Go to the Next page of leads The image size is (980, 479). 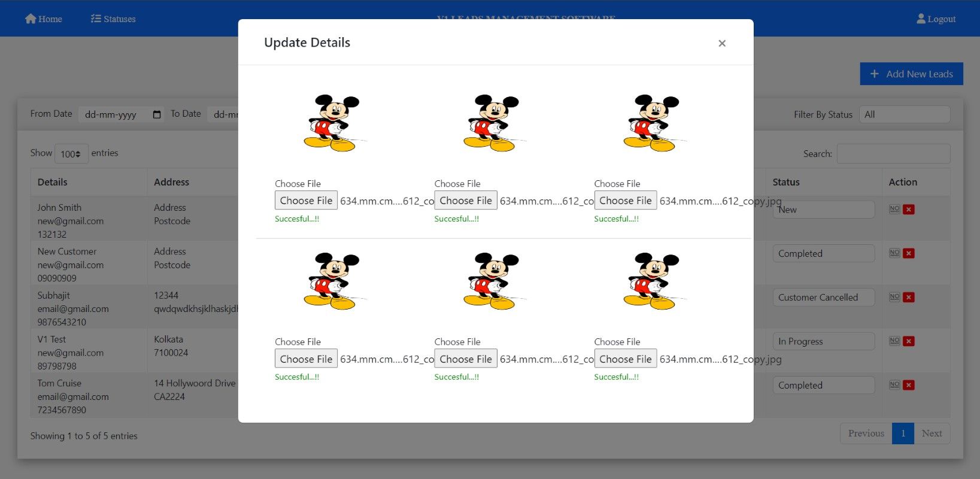(932, 433)
